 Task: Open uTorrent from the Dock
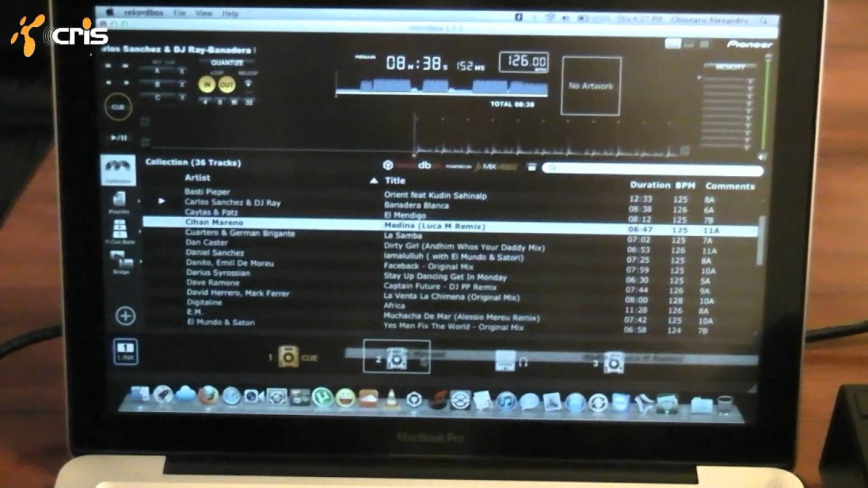(323, 397)
